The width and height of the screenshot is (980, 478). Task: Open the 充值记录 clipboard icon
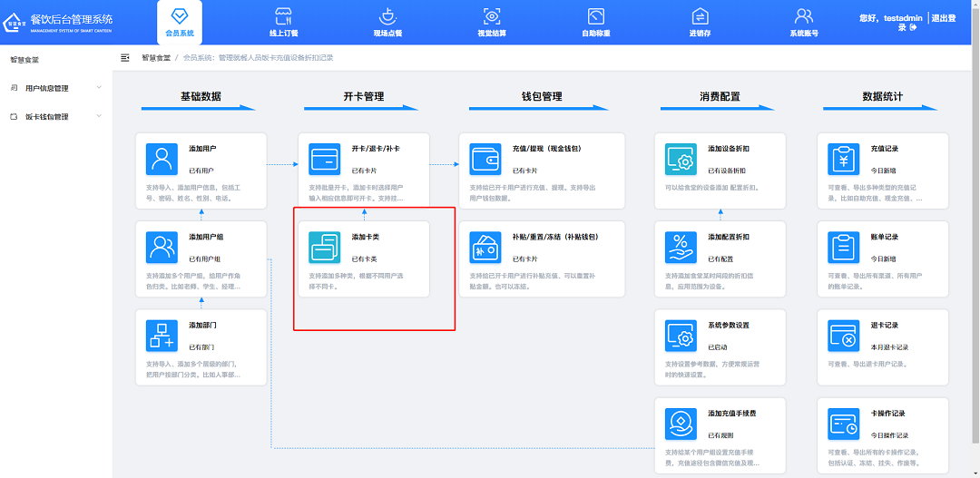point(844,159)
